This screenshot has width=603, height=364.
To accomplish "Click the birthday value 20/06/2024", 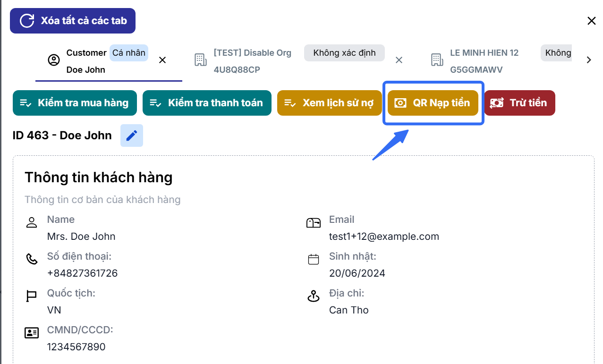I will 357,273.
